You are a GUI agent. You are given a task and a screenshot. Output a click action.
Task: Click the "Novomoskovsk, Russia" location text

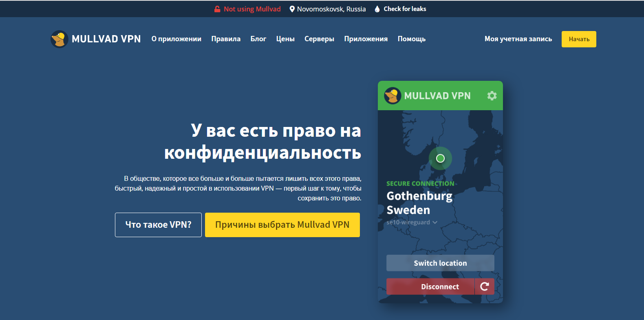point(331,9)
